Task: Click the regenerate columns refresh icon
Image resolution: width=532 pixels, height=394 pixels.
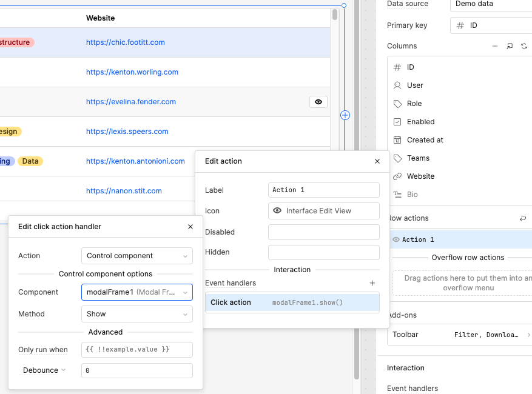Action: (x=524, y=46)
